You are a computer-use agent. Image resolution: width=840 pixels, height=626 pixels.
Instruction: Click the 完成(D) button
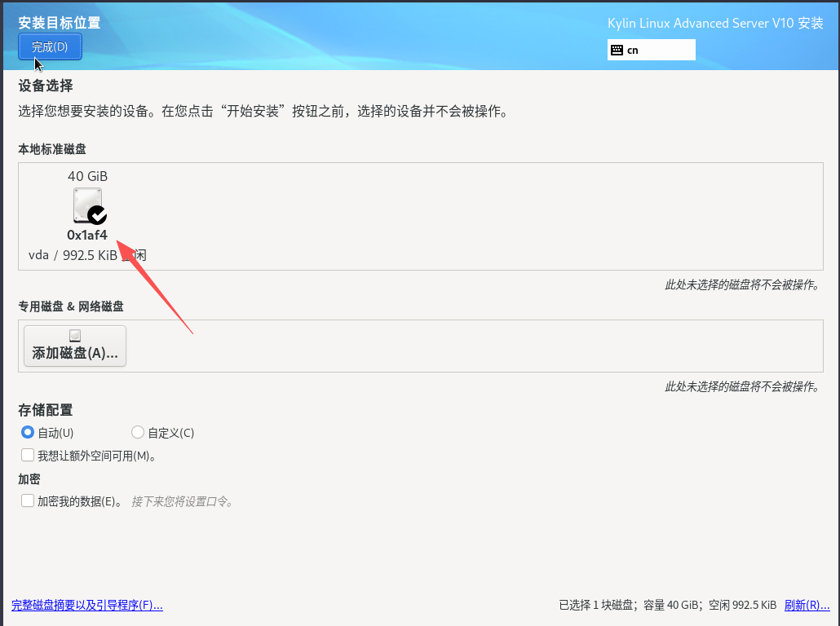click(50, 46)
